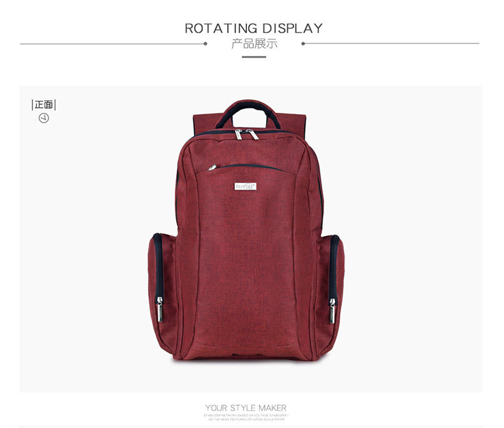This screenshot has width=504, height=428.
Task: Click the ROTATING DISPLAY heading
Action: point(254,28)
